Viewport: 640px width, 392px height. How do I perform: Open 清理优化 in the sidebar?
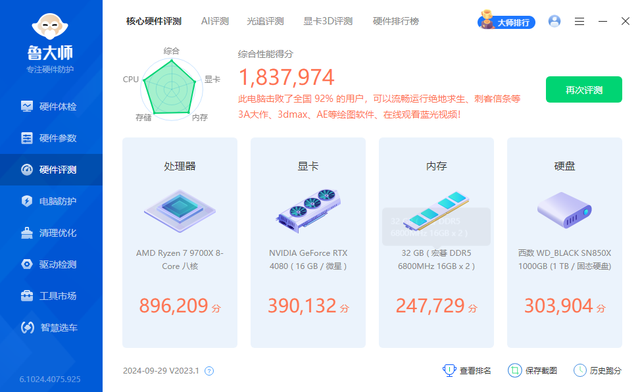49,233
